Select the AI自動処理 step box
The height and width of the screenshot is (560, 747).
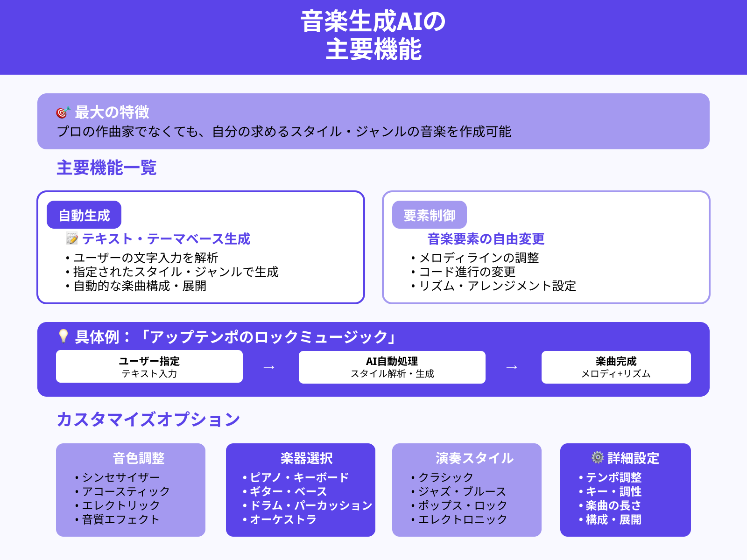[392, 367]
